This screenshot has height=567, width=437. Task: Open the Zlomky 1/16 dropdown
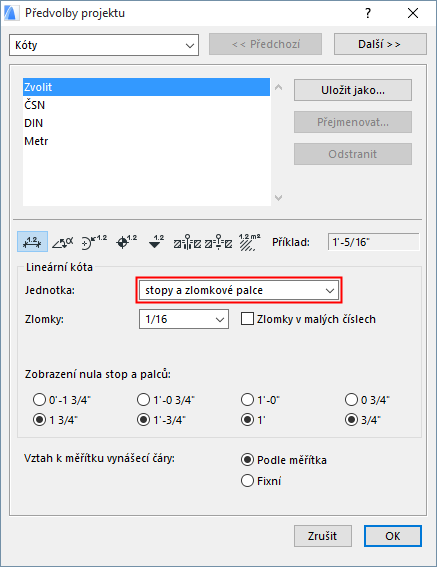click(184, 319)
